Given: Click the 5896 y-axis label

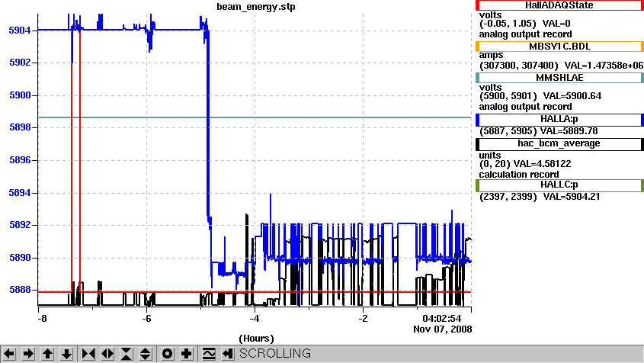Looking at the screenshot, I should [20, 160].
